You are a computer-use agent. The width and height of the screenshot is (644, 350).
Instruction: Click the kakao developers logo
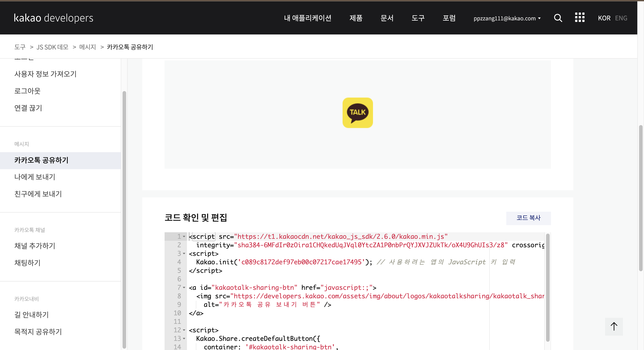click(x=53, y=18)
